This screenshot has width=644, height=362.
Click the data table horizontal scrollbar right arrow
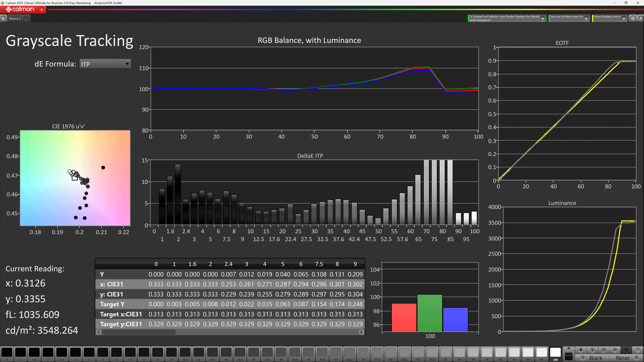point(361,332)
